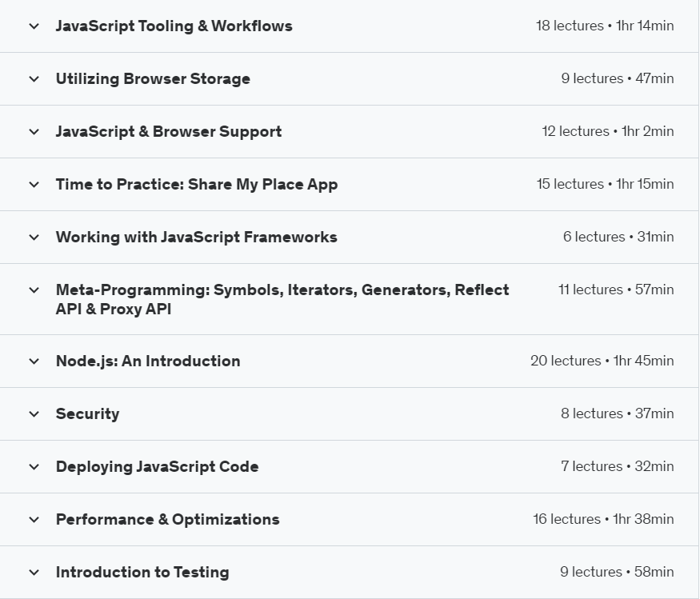700x599 pixels.
Task: Click the 16 lectures • 1hr 38min text
Action: (x=603, y=520)
